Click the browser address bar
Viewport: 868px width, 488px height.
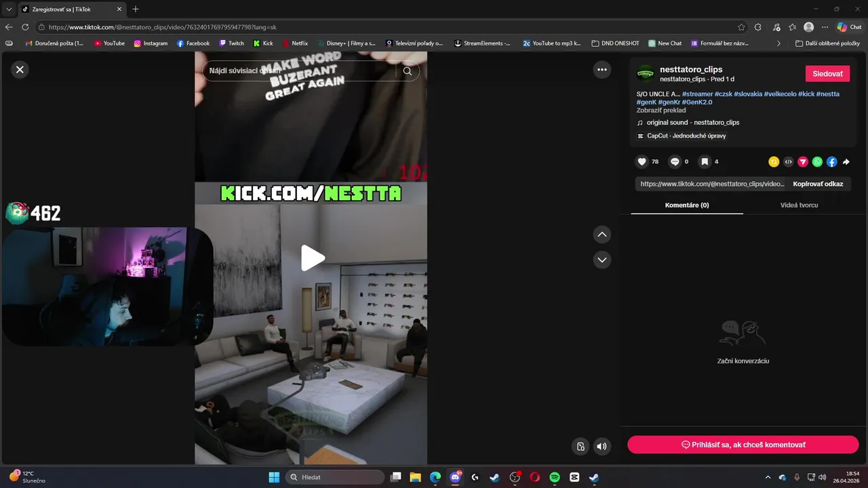coord(387,27)
